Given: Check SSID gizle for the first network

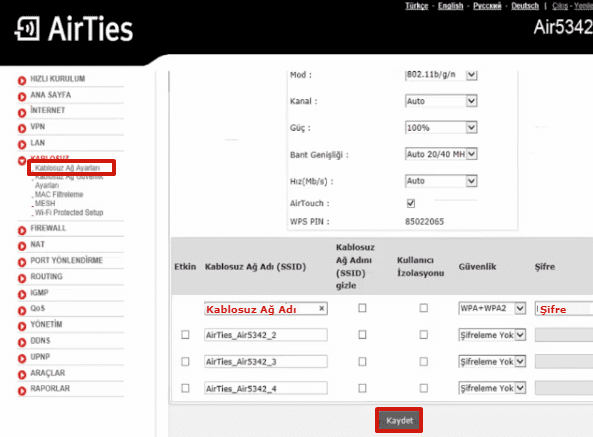Looking at the screenshot, I should [362, 308].
